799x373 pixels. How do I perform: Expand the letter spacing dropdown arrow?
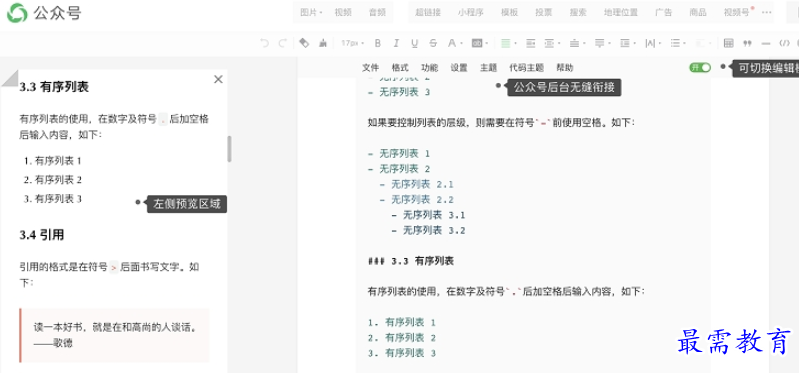(x=660, y=43)
